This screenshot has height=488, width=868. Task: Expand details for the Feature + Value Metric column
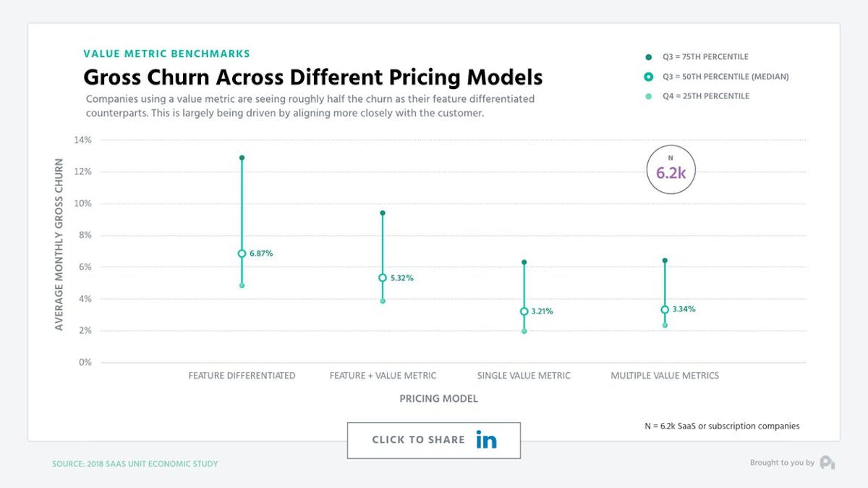click(x=383, y=375)
